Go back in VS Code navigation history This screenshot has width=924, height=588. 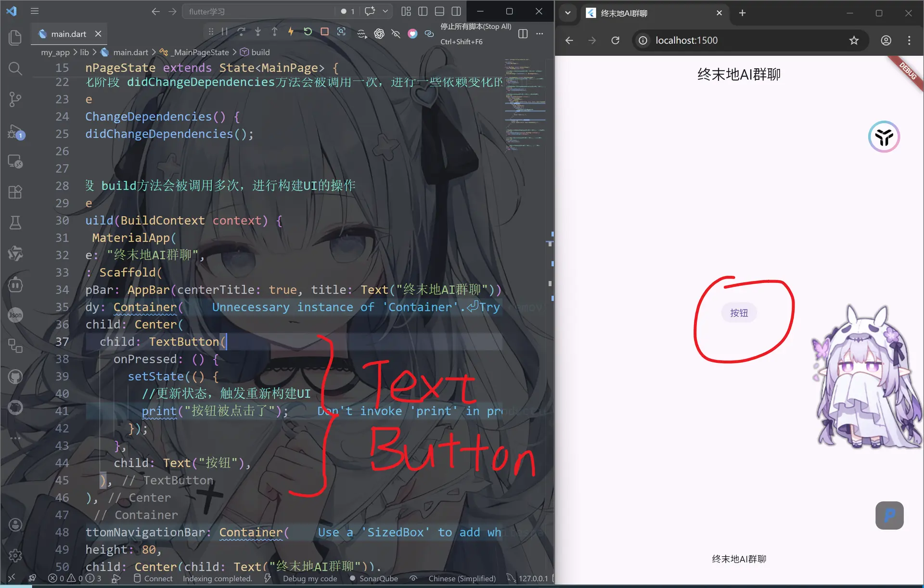pyautogui.click(x=155, y=11)
